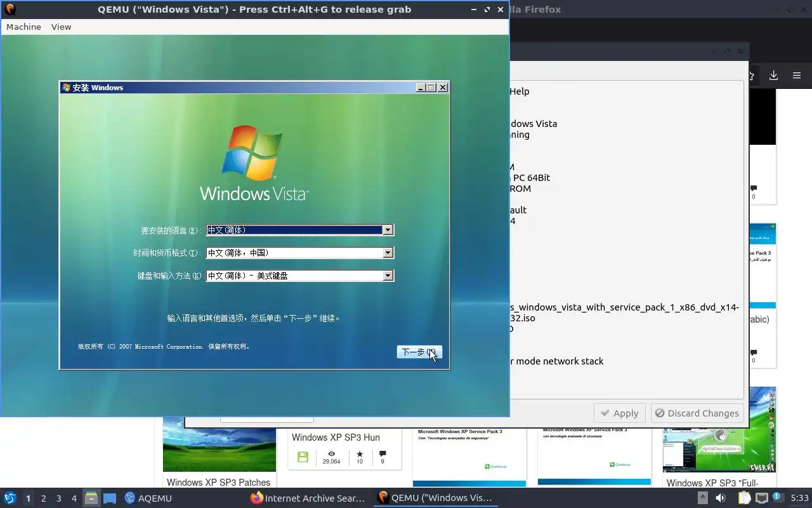Click 'mode network stack' text in AQEMU
This screenshot has height=508, width=812.
(560, 361)
